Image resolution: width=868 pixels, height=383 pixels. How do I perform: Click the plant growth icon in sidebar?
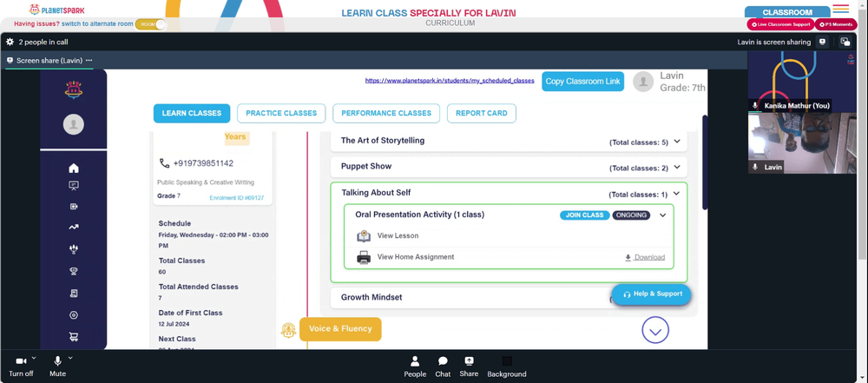[74, 249]
